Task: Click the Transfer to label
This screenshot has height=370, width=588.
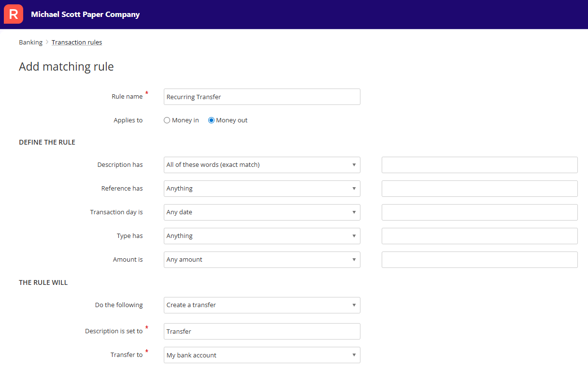Action: point(127,355)
